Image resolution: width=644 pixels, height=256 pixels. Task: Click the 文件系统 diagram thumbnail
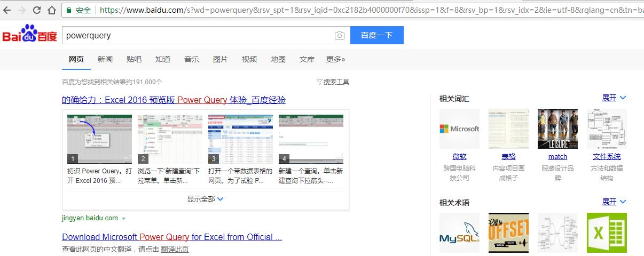point(607,129)
